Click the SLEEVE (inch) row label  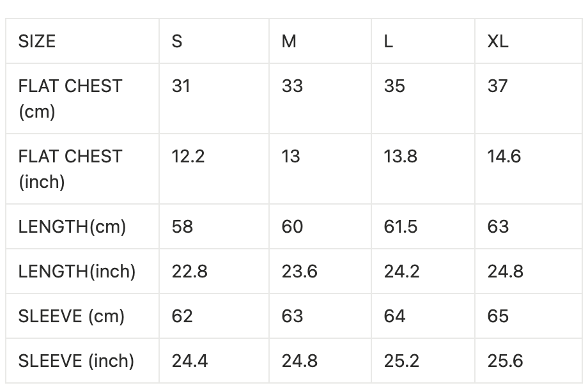pyautogui.click(x=76, y=361)
